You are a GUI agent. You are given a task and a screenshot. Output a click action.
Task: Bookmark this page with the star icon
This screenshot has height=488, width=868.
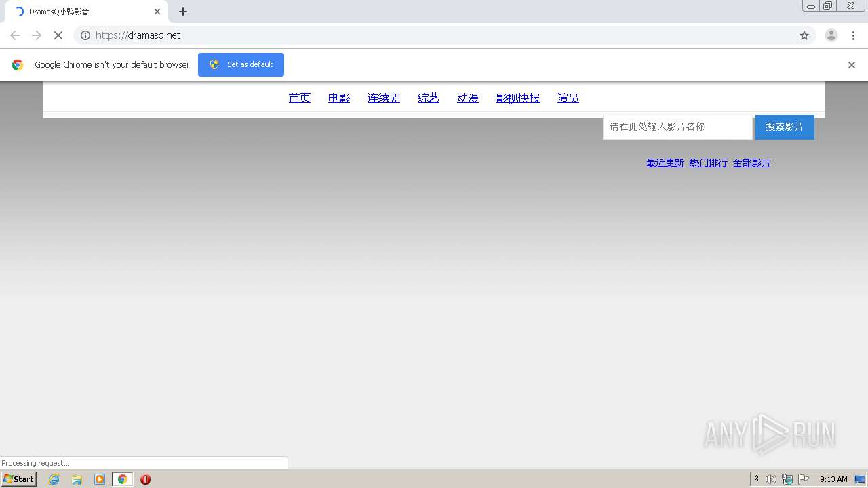pyautogui.click(x=804, y=35)
